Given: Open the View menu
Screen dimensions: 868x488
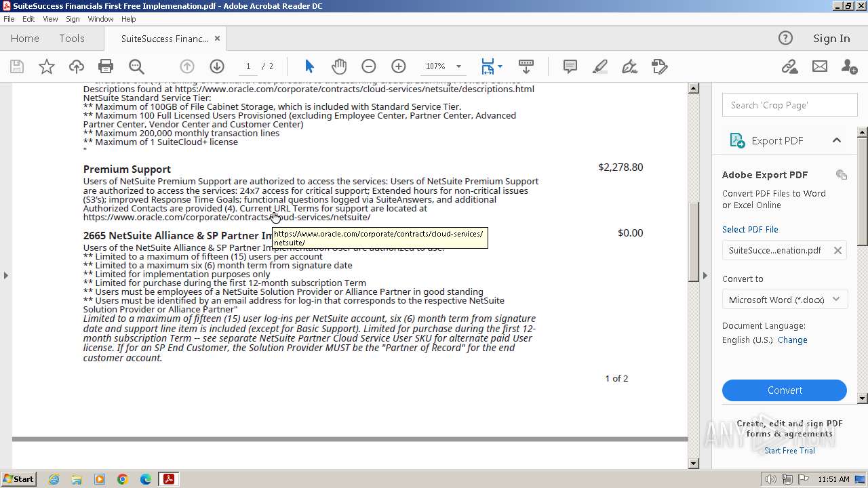Looking at the screenshot, I should click(51, 19).
